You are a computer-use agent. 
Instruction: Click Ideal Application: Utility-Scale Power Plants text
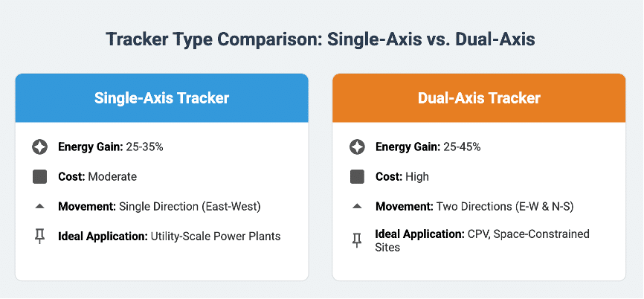click(170, 237)
